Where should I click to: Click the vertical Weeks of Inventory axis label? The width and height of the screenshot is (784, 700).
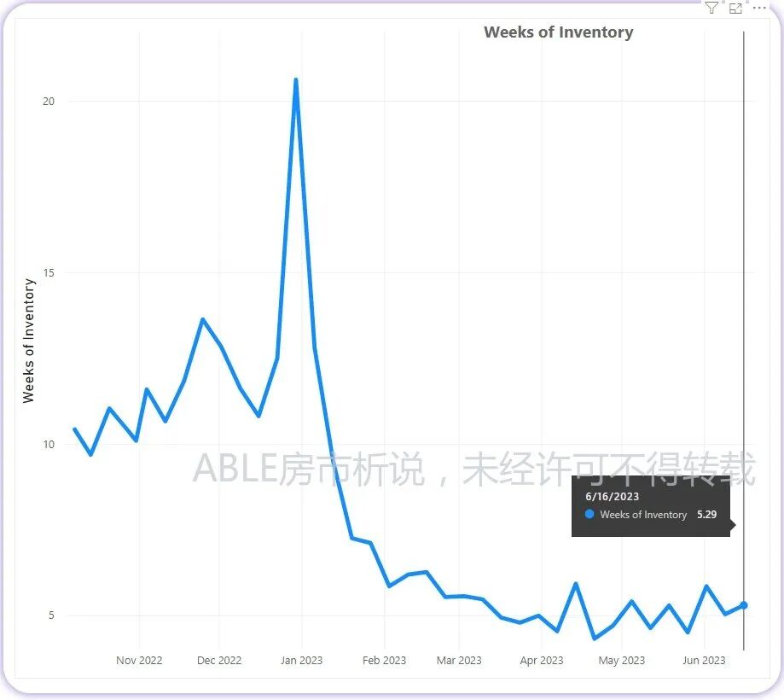pos(28,341)
